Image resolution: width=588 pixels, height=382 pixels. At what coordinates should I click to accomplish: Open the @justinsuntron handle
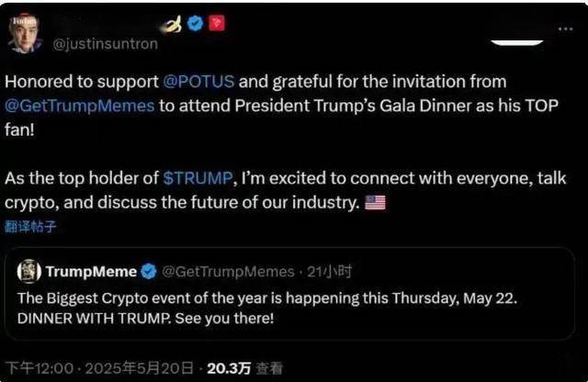pos(106,44)
